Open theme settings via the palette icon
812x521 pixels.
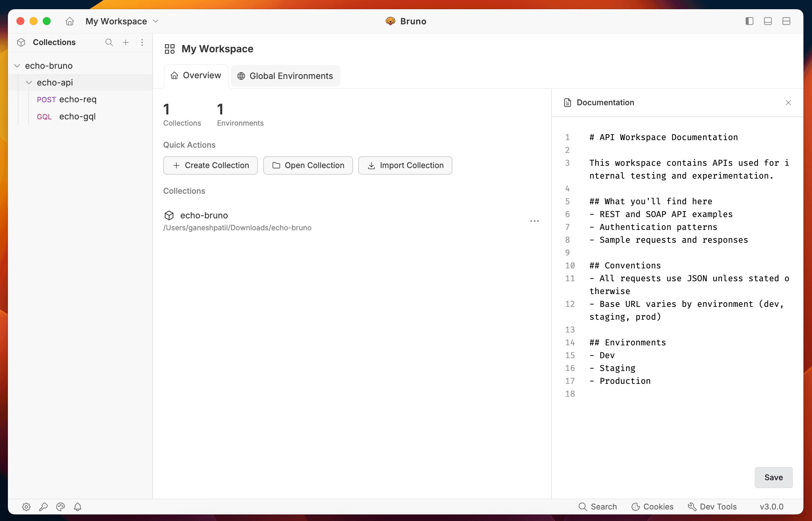tap(61, 507)
